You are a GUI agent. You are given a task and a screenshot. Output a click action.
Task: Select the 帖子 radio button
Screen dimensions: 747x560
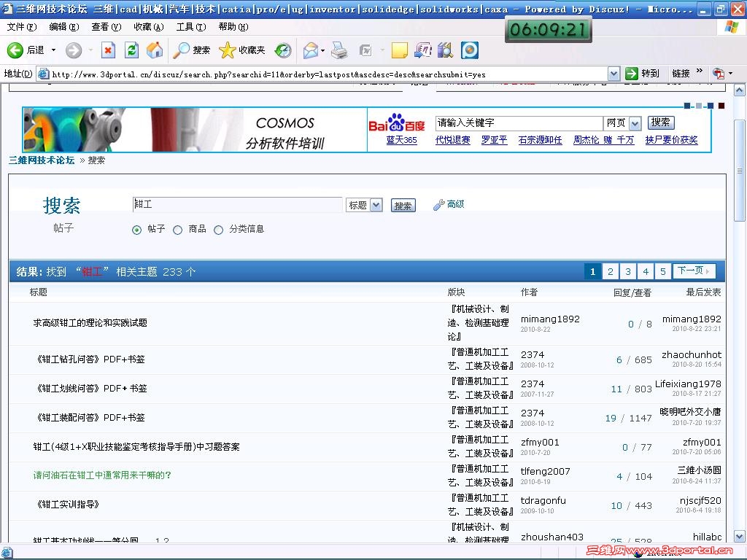pyautogui.click(x=136, y=230)
